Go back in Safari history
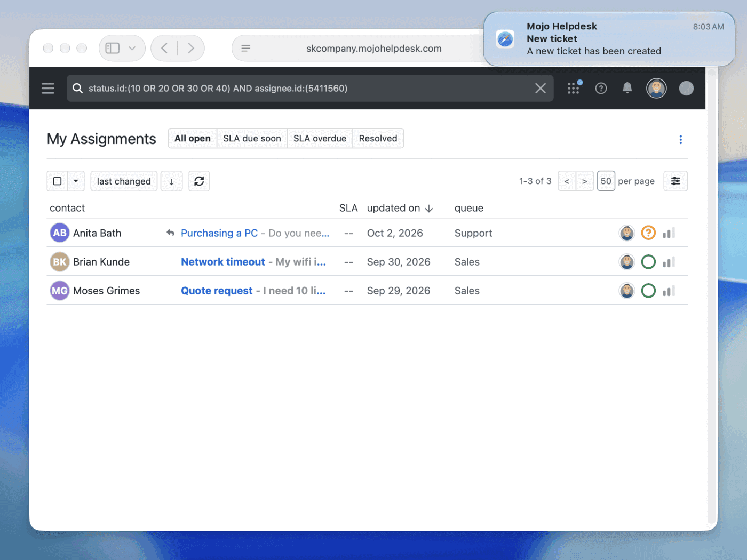Image resolution: width=747 pixels, height=560 pixels. pyautogui.click(x=164, y=48)
